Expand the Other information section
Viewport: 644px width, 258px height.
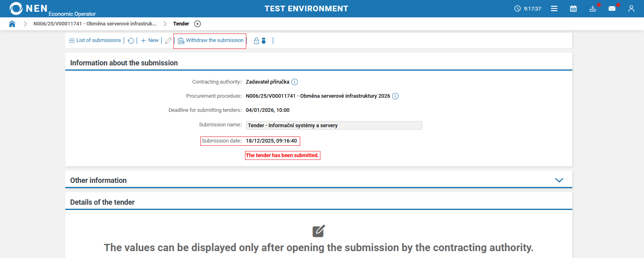[x=559, y=180]
